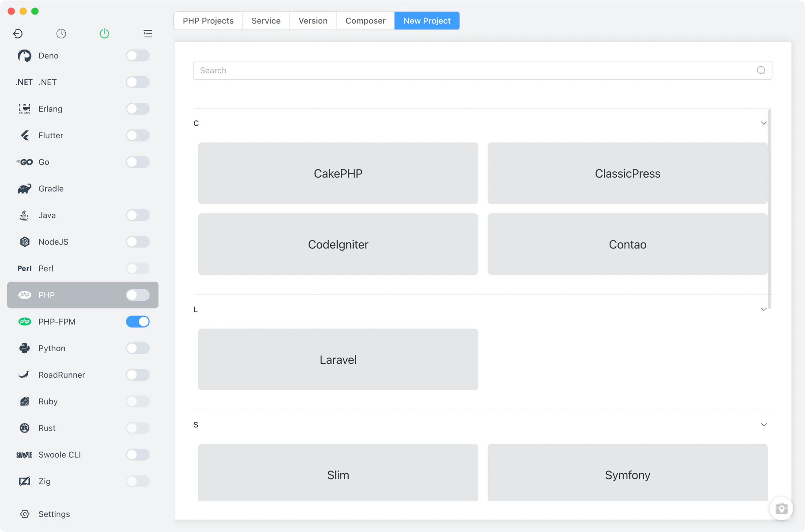Pick the Contao project card
The image size is (805, 532).
tap(627, 244)
